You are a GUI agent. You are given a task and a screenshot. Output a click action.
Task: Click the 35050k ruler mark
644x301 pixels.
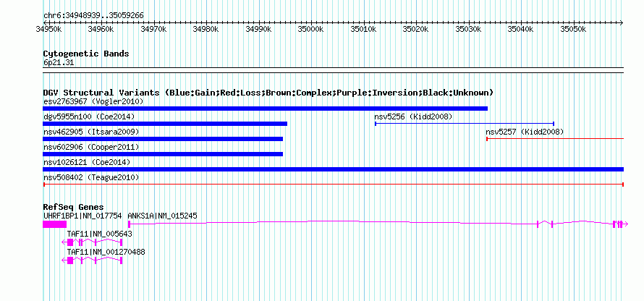pyautogui.click(x=573, y=29)
